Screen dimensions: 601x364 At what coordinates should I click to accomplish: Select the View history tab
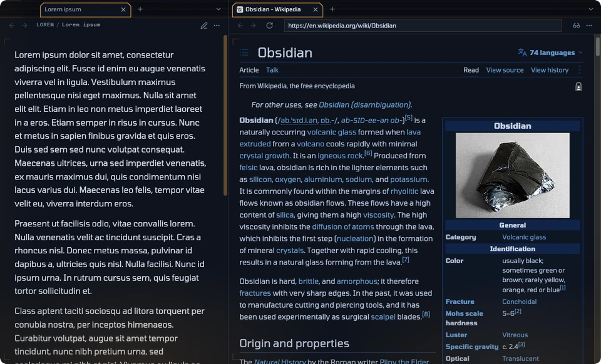pos(549,70)
